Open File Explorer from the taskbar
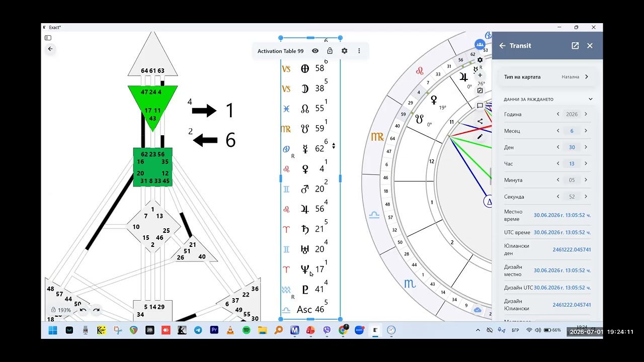This screenshot has height=362, width=644. [x=262, y=330]
